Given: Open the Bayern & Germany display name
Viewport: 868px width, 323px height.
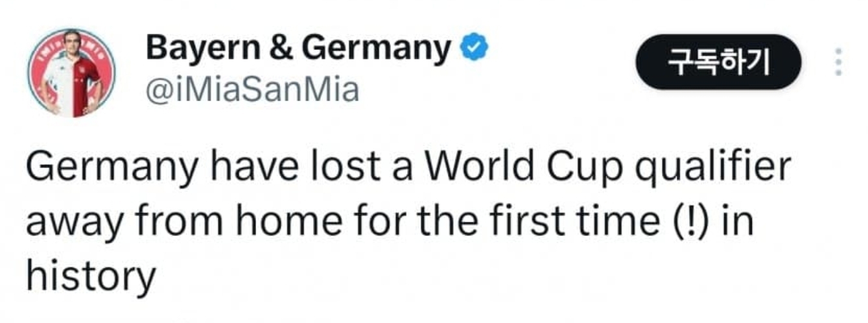Looking at the screenshot, I should pyautogui.click(x=299, y=49).
